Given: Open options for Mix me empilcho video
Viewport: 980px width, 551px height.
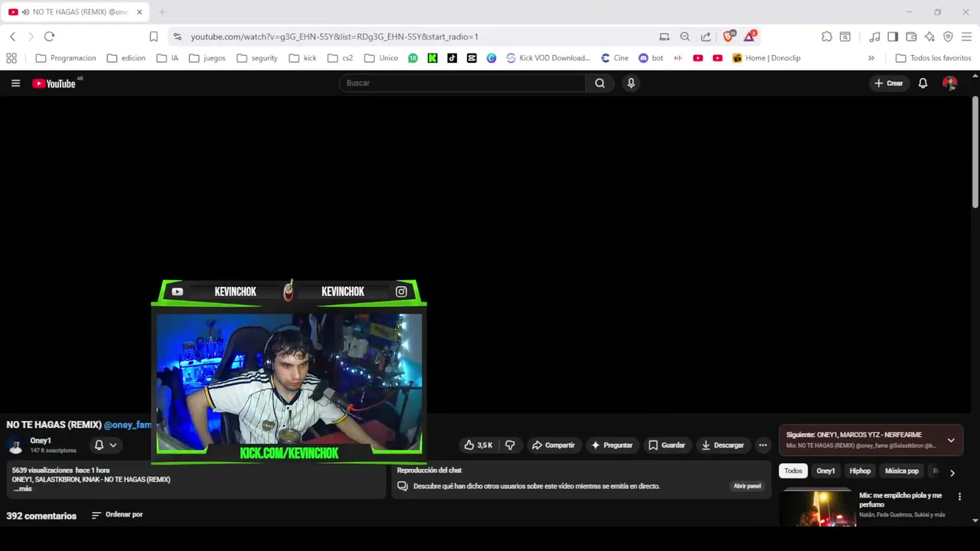Looking at the screenshot, I should click(959, 497).
